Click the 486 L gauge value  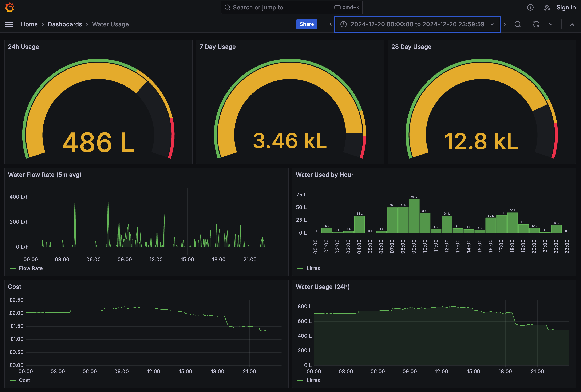[98, 142]
